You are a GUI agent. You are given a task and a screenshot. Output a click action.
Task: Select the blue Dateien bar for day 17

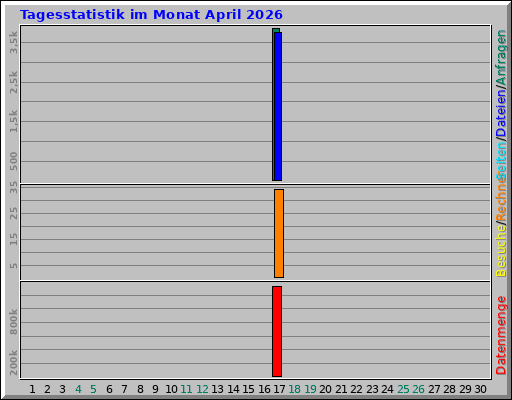[x=278, y=106]
